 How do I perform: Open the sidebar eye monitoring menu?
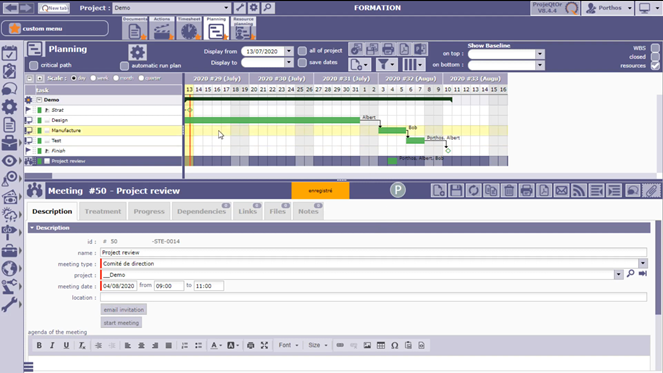pos(9,161)
